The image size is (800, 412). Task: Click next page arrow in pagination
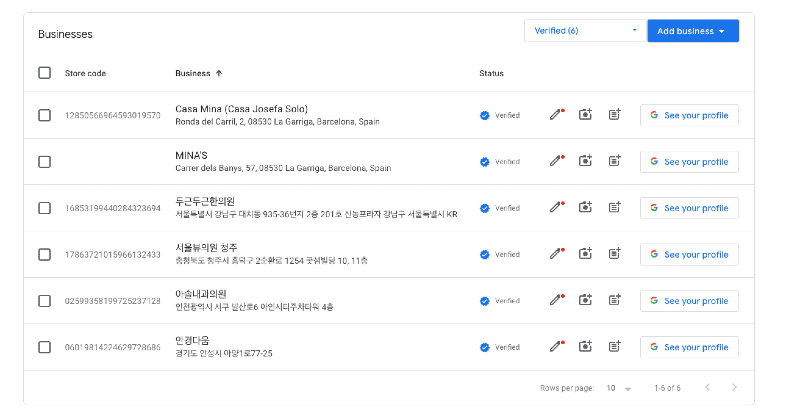click(734, 387)
